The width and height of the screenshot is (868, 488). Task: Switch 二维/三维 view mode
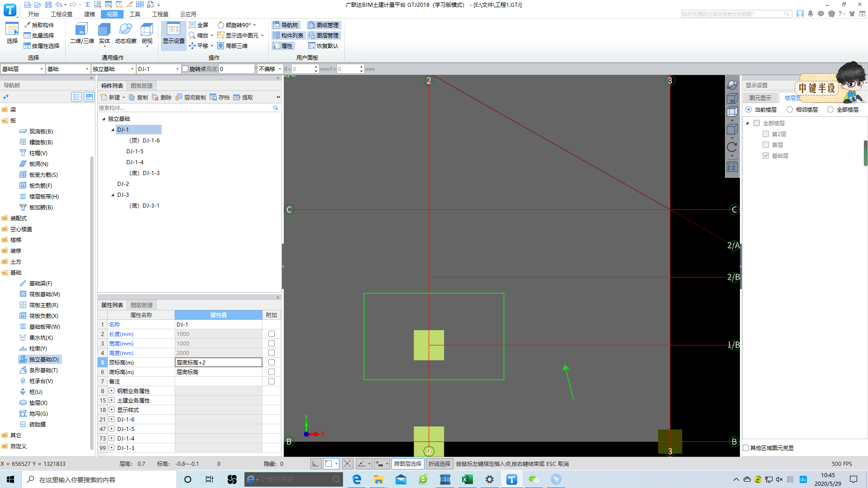click(x=82, y=34)
